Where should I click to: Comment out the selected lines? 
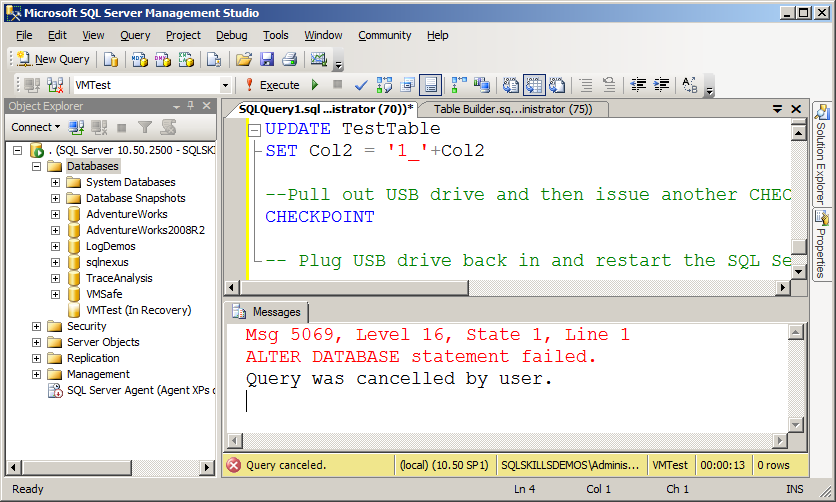click(586, 85)
